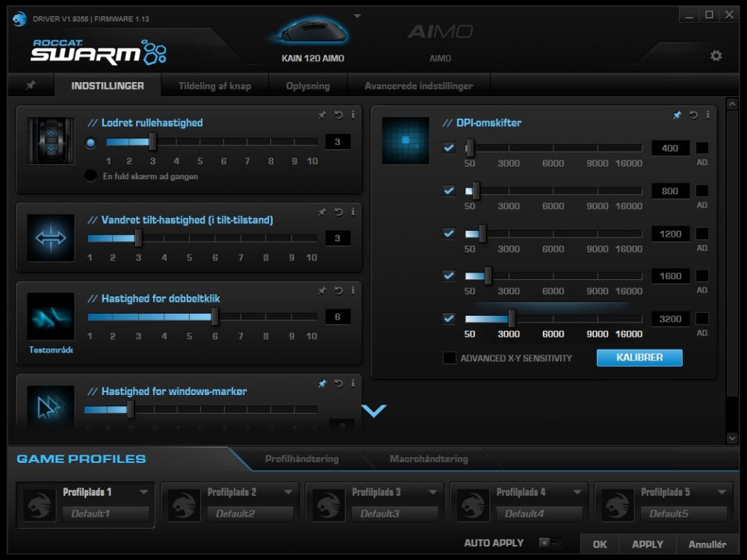The height and width of the screenshot is (560, 747).
Task: Click the Profilplads 5 Roccat icon
Action: click(618, 505)
